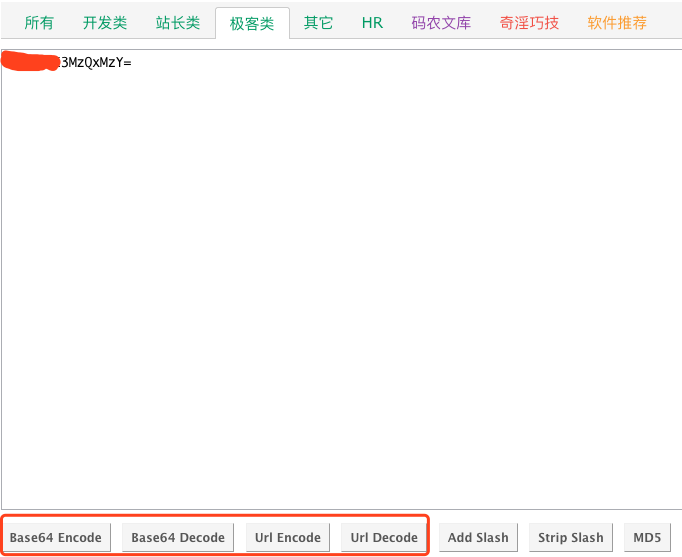Screen dimensions: 682x557
Task: Click the Url Encode button
Action: [288, 537]
